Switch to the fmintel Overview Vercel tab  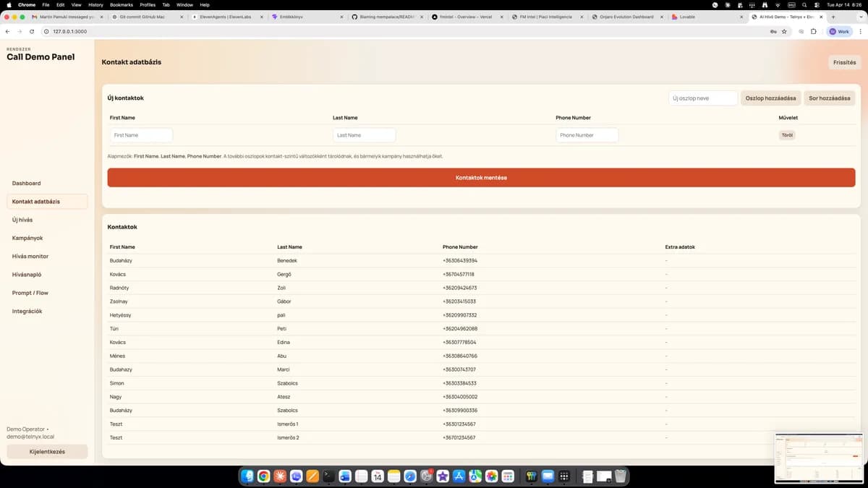point(466,17)
